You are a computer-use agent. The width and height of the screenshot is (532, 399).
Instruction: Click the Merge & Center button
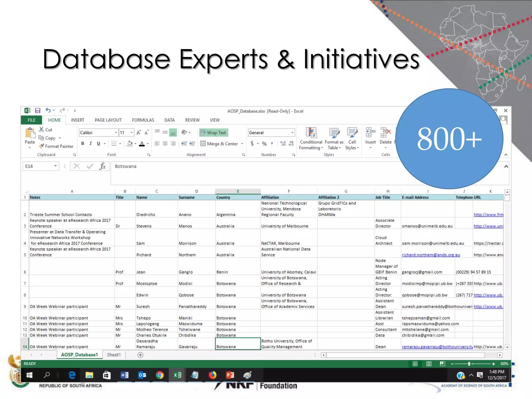pos(219,144)
